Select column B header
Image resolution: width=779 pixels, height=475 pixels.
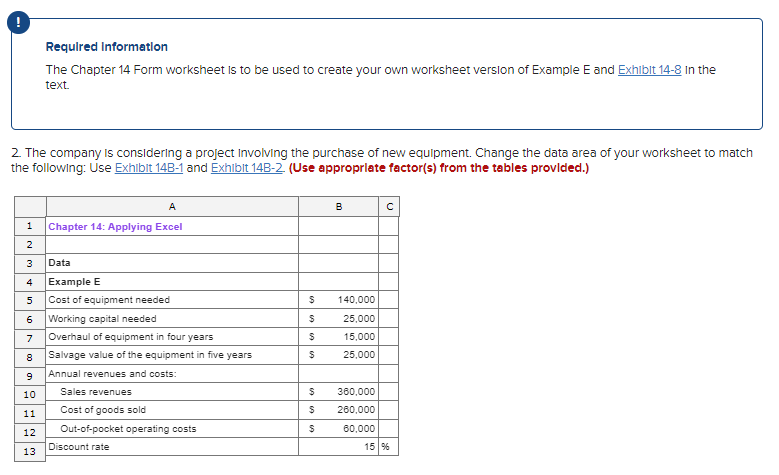coord(338,207)
